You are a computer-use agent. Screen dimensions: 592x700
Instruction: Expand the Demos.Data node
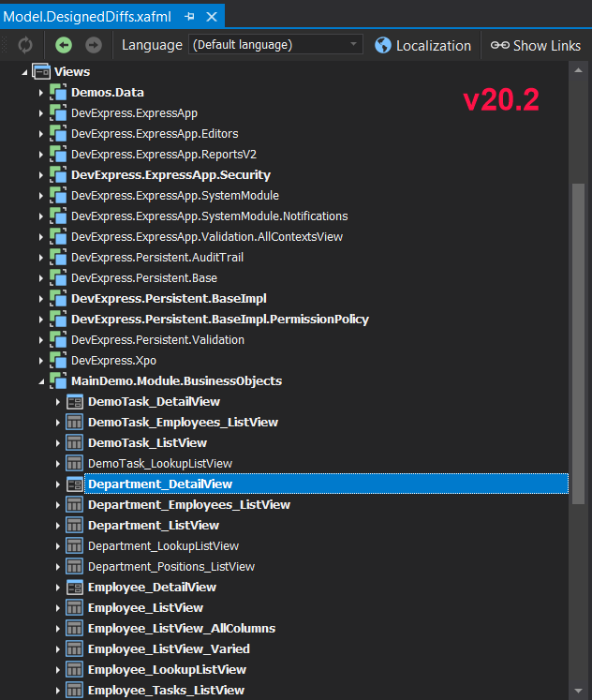(41, 93)
